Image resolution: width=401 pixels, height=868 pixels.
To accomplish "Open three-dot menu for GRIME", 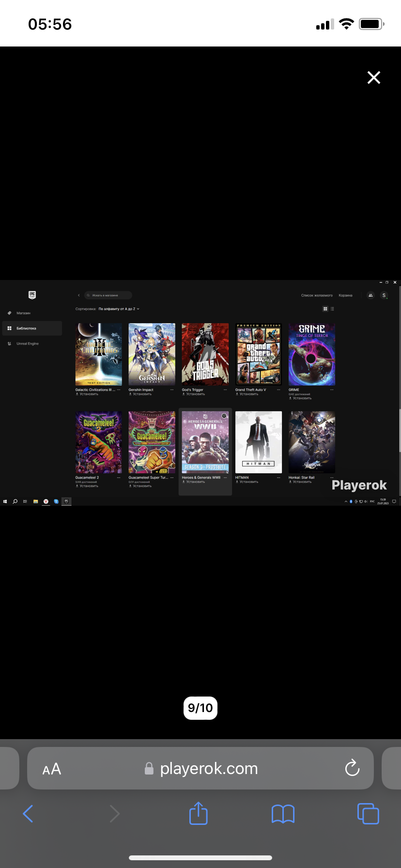I will click(x=332, y=389).
